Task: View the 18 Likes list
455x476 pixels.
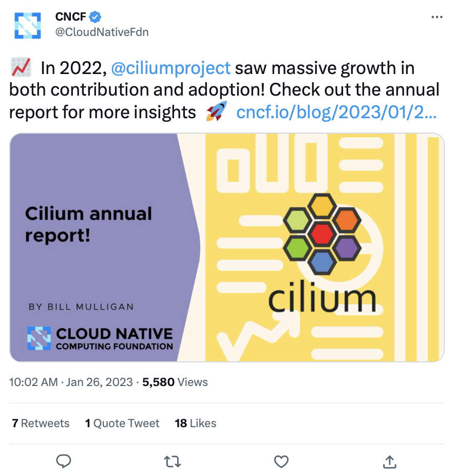Action: [195, 423]
